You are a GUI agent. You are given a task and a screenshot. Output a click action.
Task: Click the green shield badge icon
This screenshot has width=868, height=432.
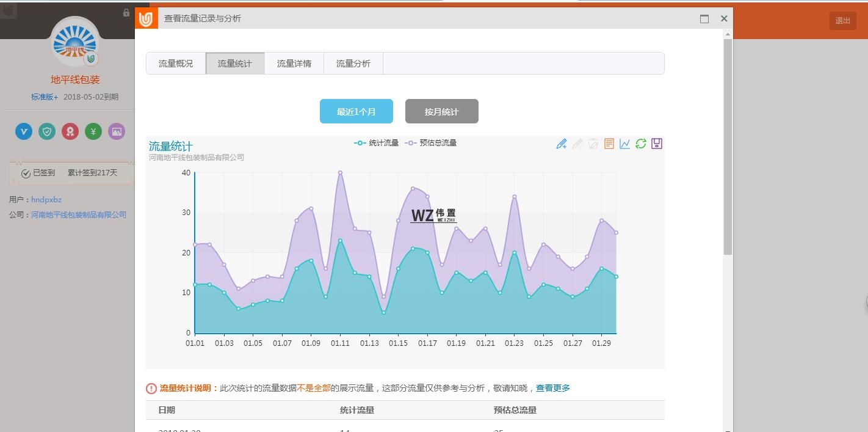click(47, 131)
